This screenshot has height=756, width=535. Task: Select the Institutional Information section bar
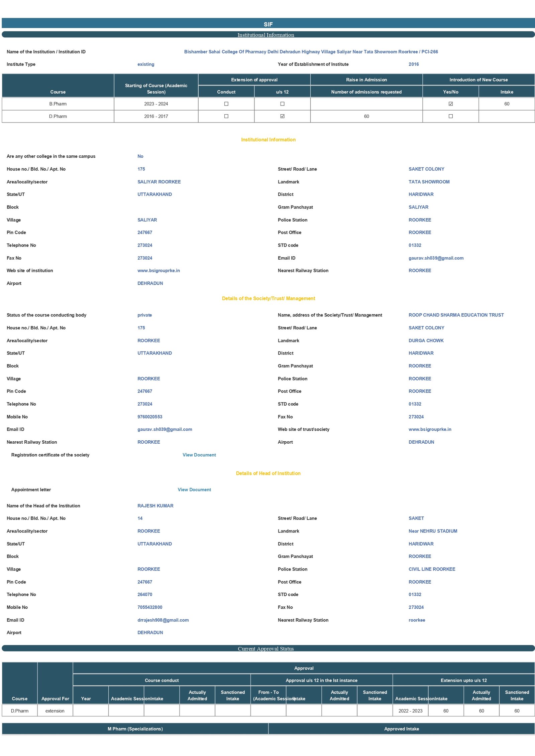coord(268,35)
